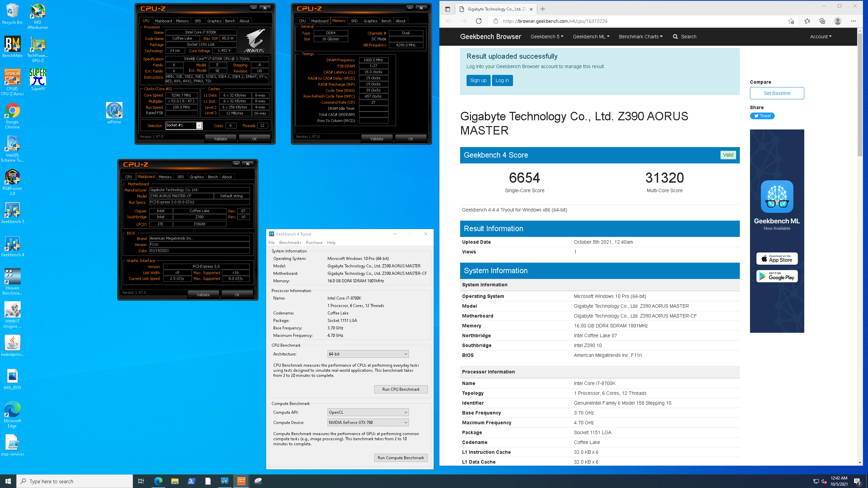Click the Log in button
Image resolution: width=868 pixels, height=488 pixels.
pyautogui.click(x=502, y=80)
